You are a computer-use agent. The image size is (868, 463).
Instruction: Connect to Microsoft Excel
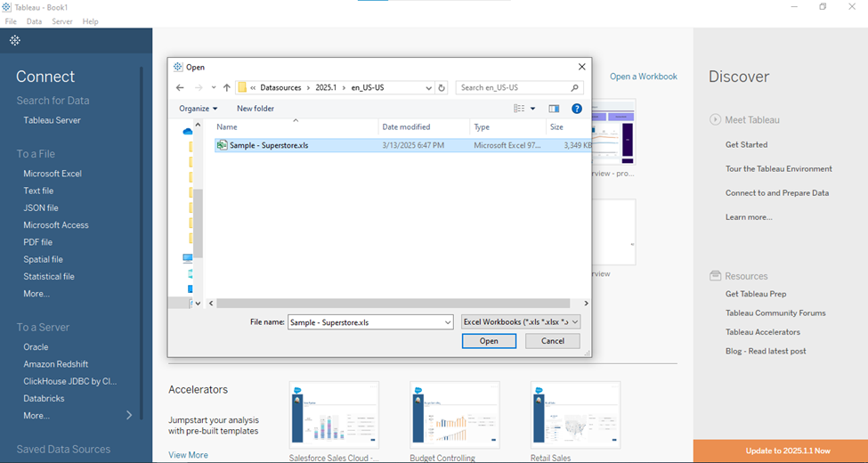click(53, 174)
